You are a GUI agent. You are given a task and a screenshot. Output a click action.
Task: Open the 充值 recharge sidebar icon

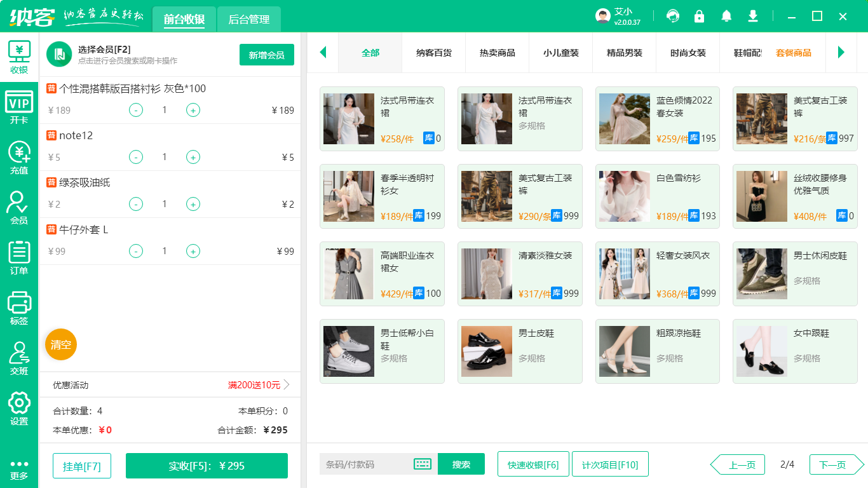tap(19, 158)
